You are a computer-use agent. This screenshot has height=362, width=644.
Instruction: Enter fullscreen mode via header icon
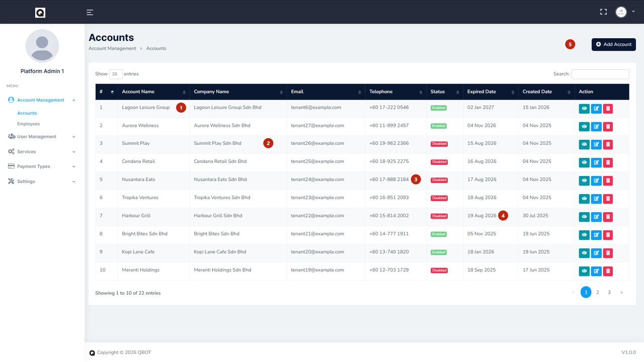(603, 12)
